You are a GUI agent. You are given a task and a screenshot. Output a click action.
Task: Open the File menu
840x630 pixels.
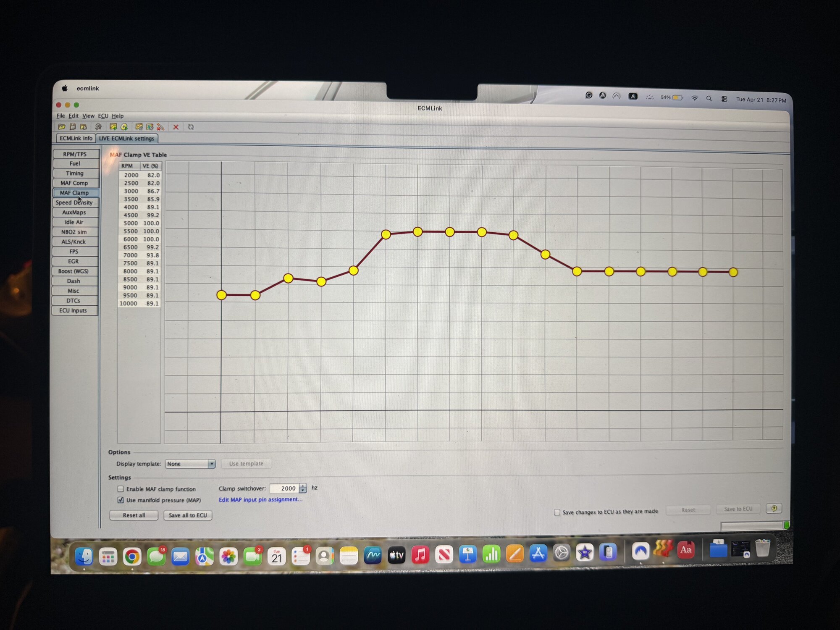click(x=61, y=116)
